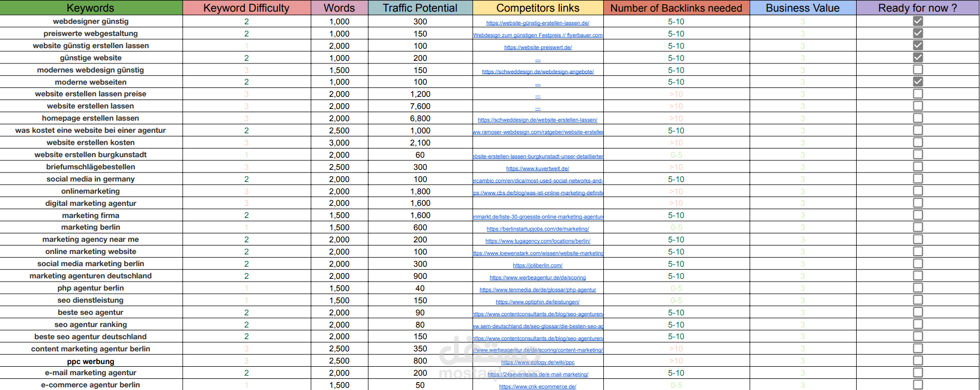Follow the tuqagency.com locations berlin link
980x390 pixels.
coord(538,241)
